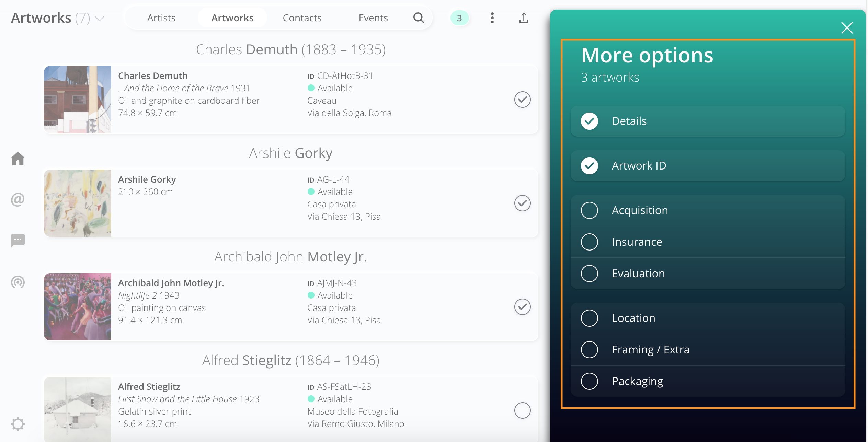This screenshot has width=868, height=442.
Task: Open the three-dot more menu
Action: pos(492,18)
